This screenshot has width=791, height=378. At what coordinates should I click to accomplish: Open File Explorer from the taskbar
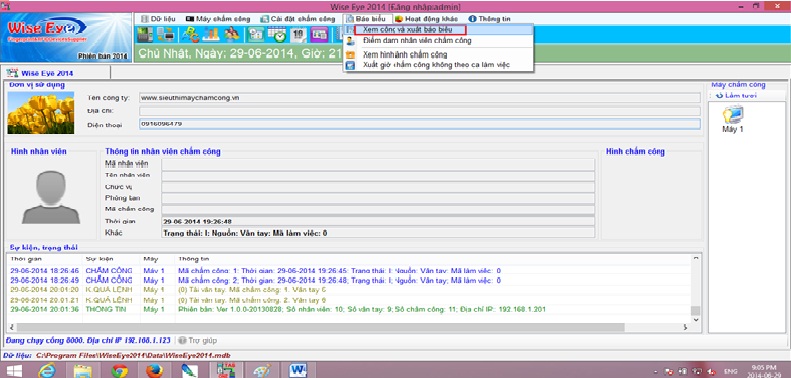click(82, 370)
